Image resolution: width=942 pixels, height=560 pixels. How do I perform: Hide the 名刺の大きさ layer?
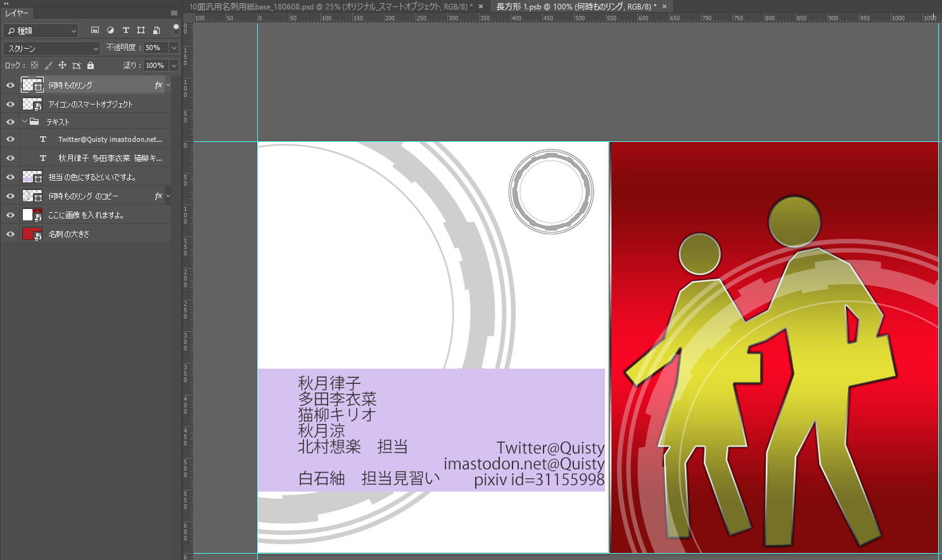point(10,234)
